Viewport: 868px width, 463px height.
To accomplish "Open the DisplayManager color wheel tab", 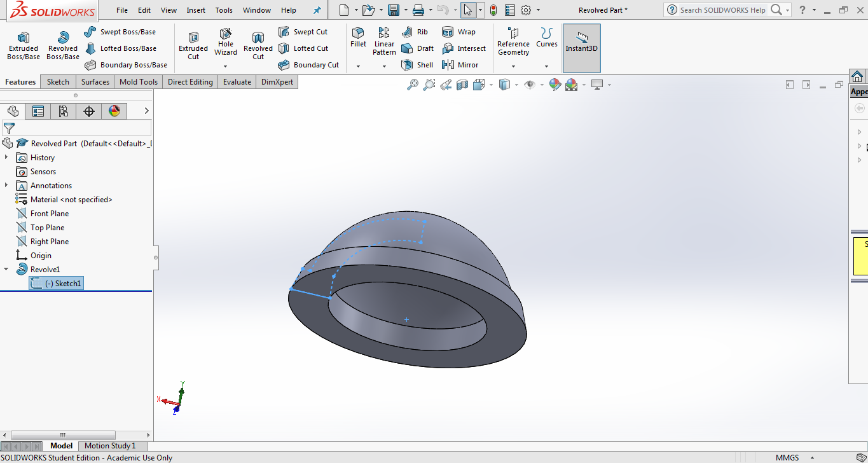I will (x=114, y=111).
